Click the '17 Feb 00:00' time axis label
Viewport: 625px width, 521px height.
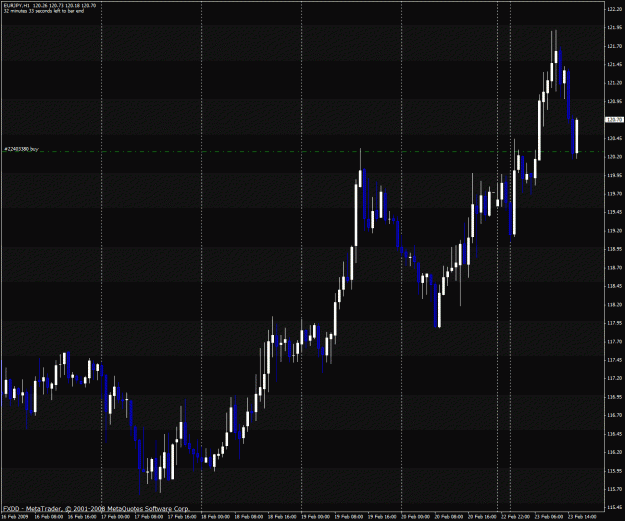click(x=115, y=517)
